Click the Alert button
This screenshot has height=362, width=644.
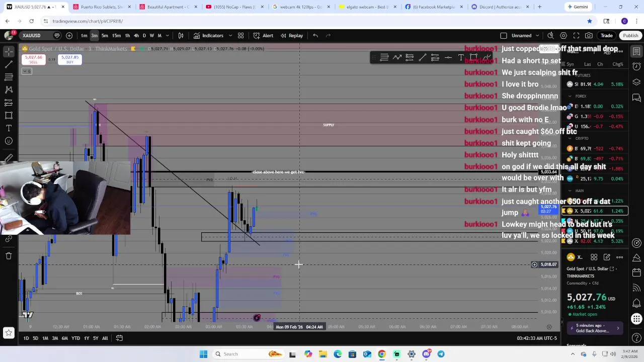coord(263,36)
